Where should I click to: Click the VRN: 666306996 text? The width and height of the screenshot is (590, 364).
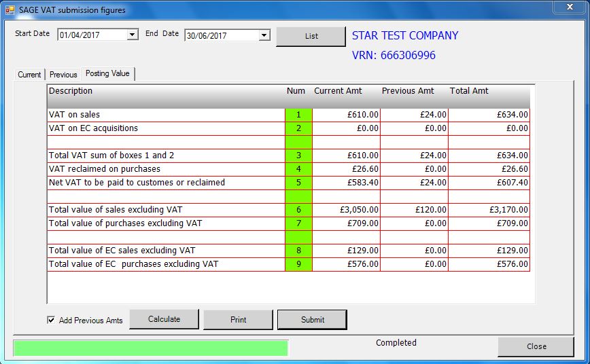(x=394, y=55)
